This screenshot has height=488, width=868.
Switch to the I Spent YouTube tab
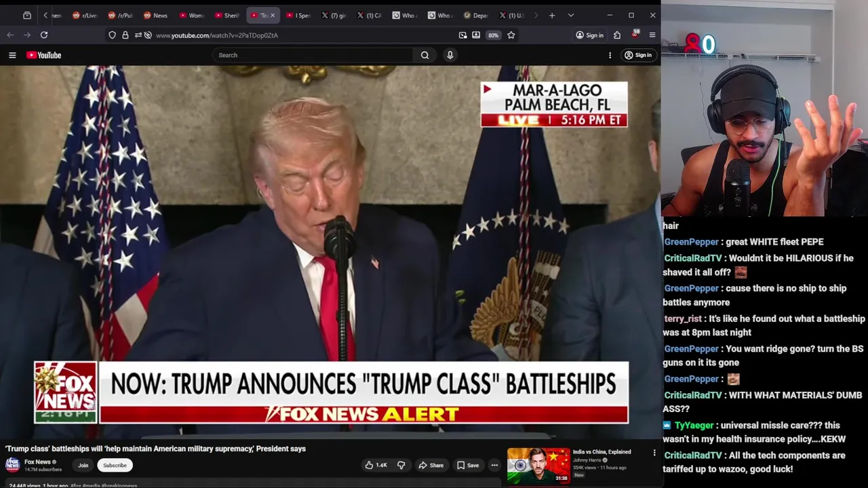(x=298, y=15)
